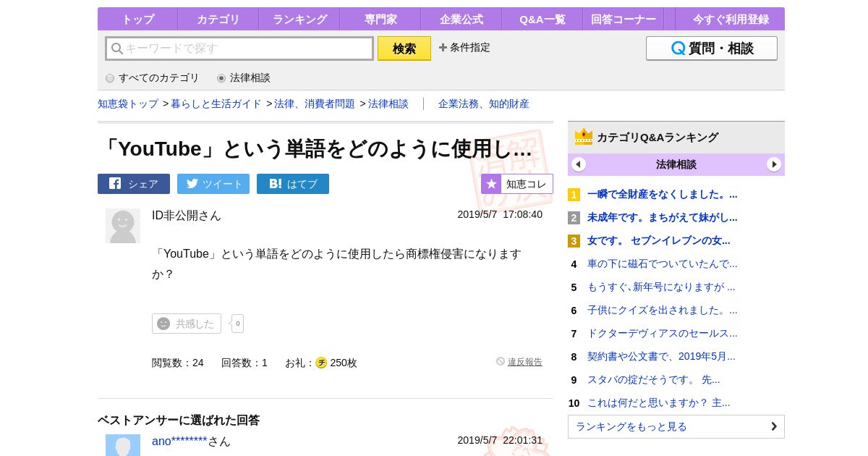Open the 回答コーナー tab
Viewport: 868px width, 456px height.
[623, 19]
